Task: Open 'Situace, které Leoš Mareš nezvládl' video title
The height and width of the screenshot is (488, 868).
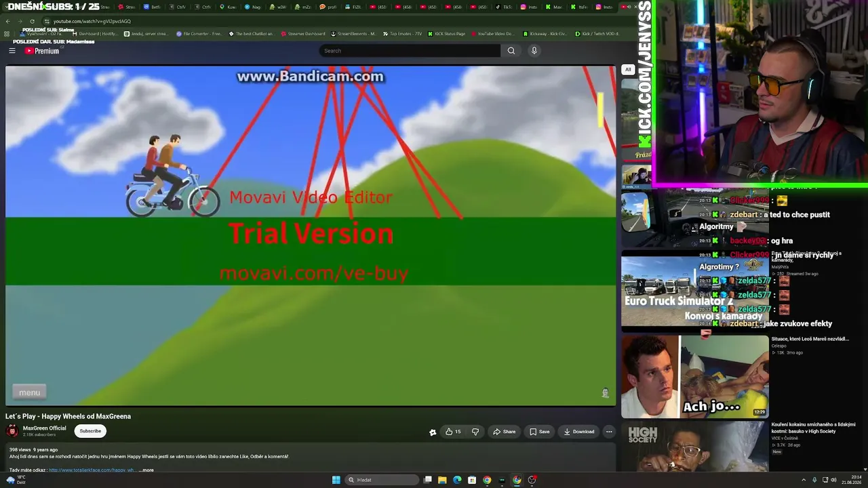Action: (810, 339)
